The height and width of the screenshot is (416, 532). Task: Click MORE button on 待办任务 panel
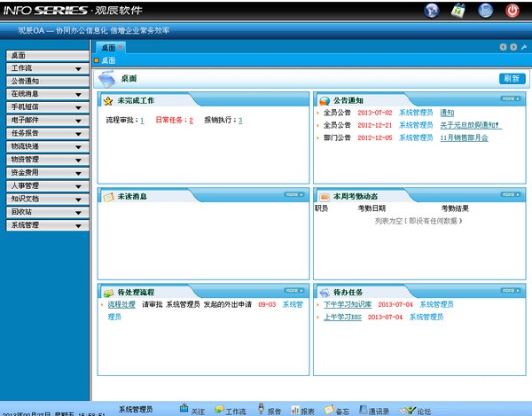pyautogui.click(x=511, y=291)
